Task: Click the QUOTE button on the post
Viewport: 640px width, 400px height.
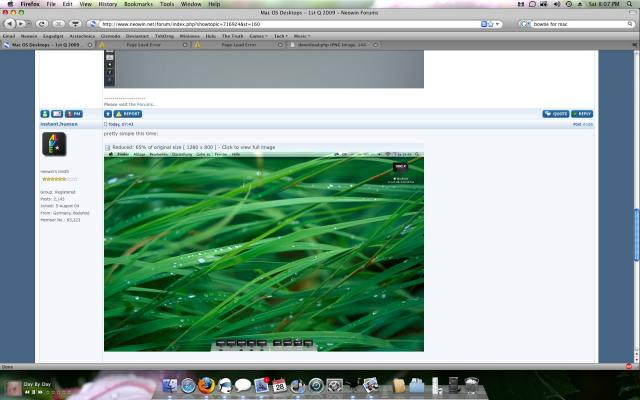Action: pos(556,114)
